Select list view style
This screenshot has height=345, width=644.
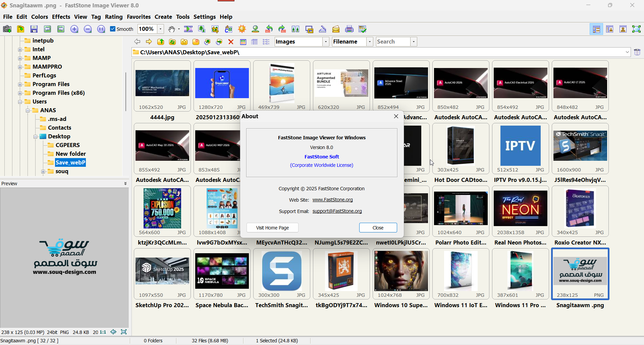[266, 42]
